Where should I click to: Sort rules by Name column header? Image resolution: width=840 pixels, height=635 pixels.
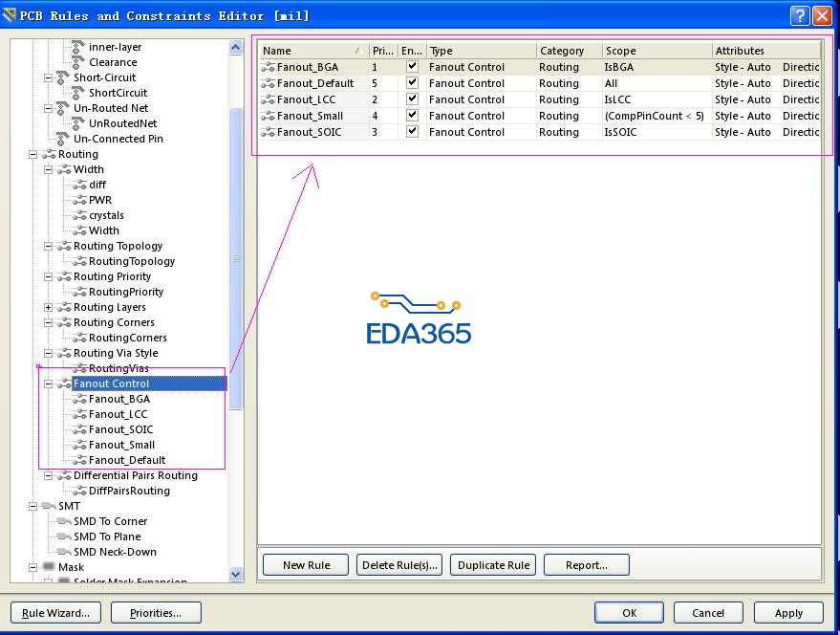tap(314, 51)
